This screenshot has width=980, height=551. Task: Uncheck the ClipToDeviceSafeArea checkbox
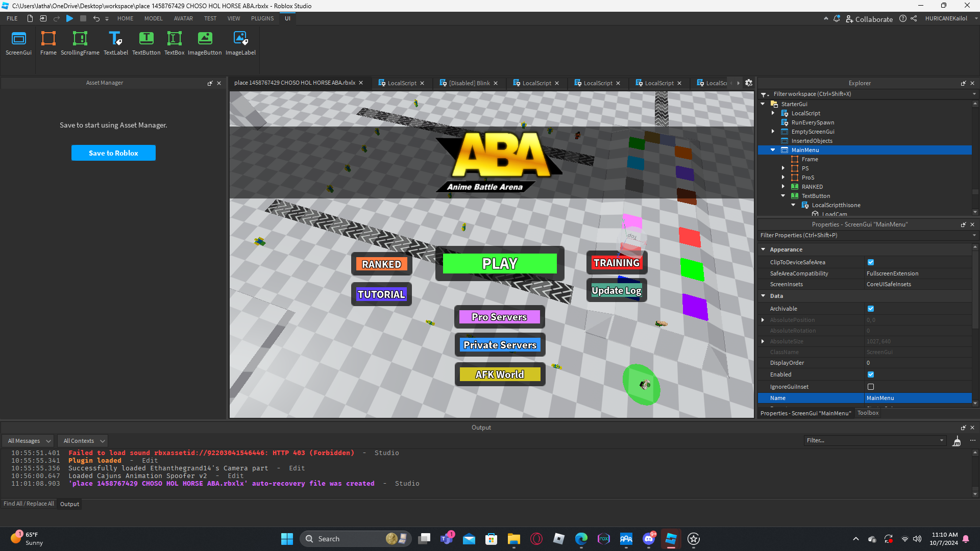(x=871, y=262)
